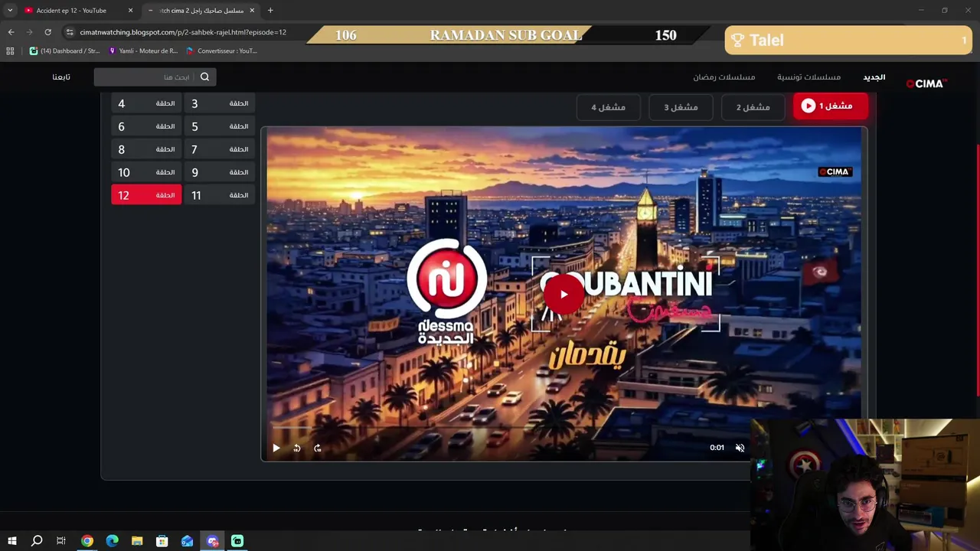Open الجديد menu item
Viewport: 980px width, 551px height.
tap(874, 77)
